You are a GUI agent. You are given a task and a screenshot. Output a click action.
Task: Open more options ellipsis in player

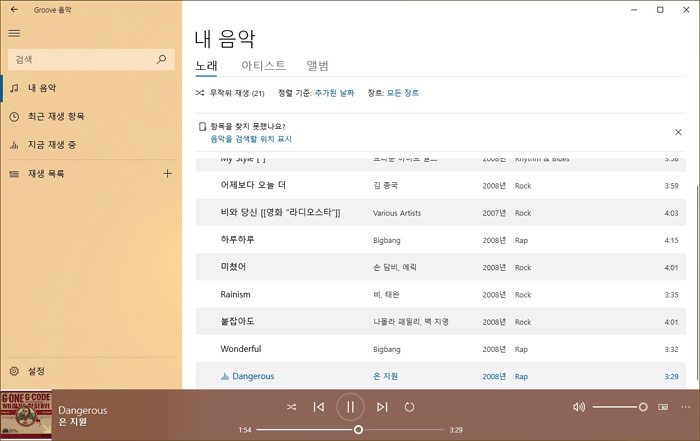pos(686,407)
